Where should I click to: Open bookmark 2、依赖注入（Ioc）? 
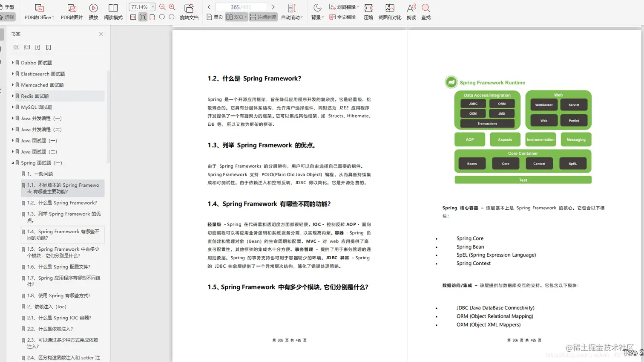(x=47, y=307)
